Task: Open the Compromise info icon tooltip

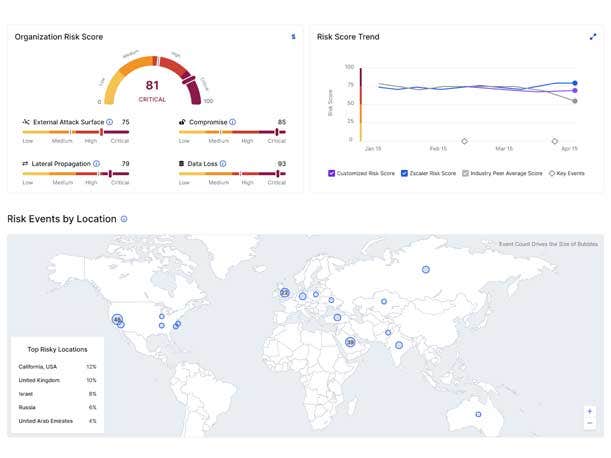Action: tap(233, 122)
